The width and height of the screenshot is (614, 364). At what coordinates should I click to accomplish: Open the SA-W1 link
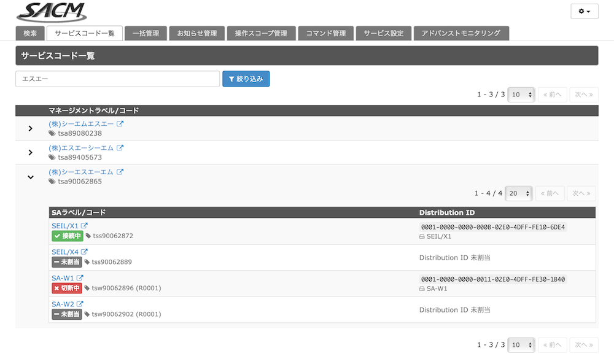pos(63,277)
